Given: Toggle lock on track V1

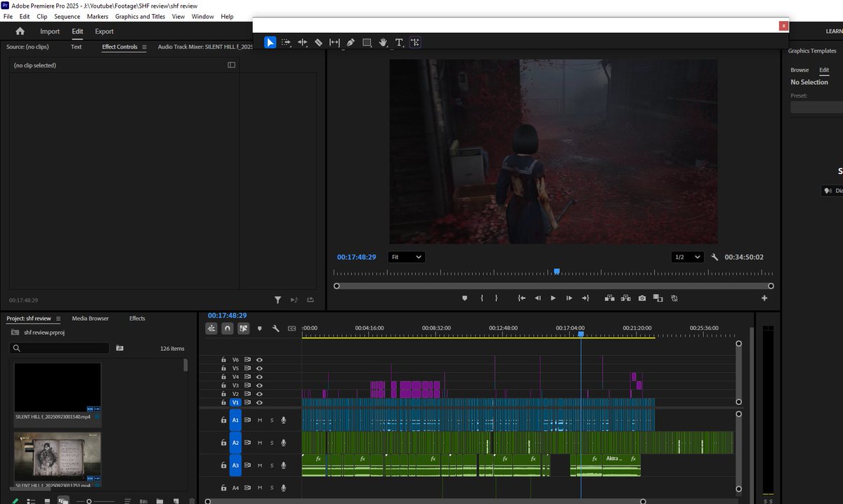Looking at the screenshot, I should (x=223, y=403).
